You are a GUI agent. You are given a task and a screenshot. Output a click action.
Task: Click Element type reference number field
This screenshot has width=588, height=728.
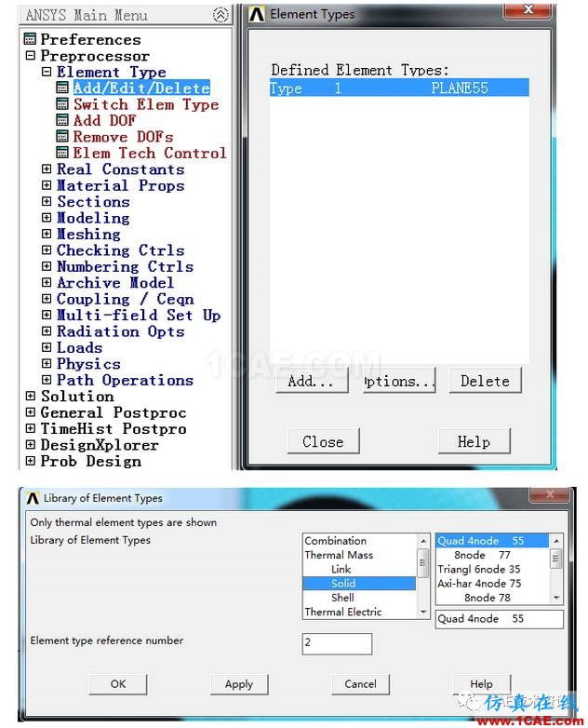coord(337,643)
